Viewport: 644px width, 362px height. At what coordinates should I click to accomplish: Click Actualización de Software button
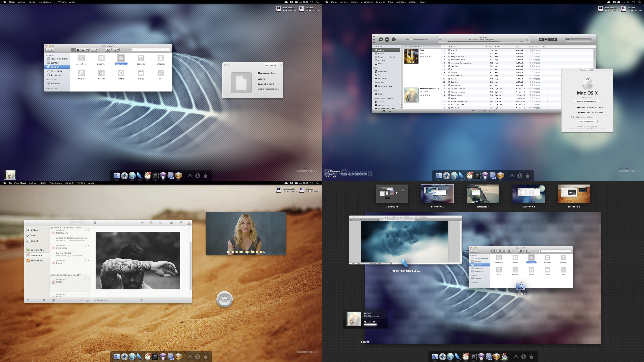click(587, 102)
